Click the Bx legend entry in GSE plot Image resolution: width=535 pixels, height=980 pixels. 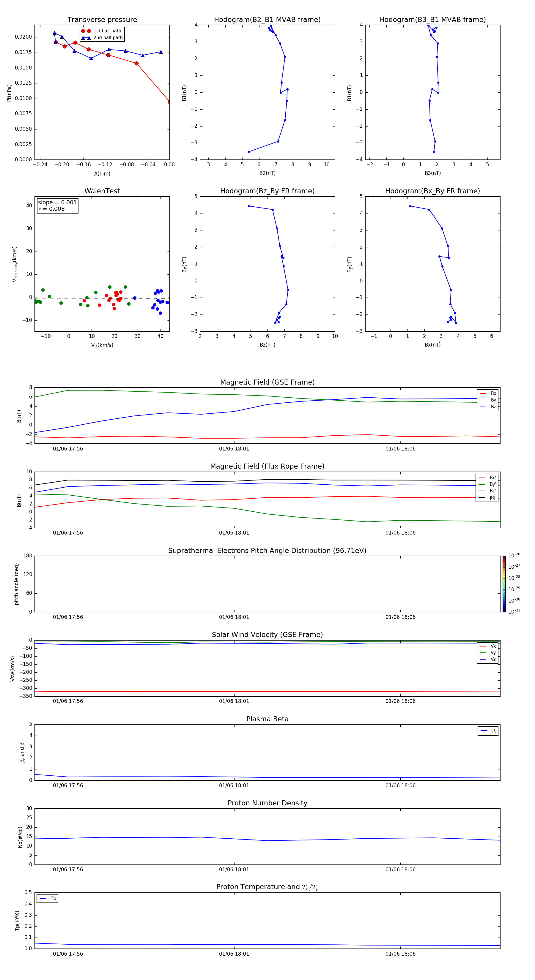[x=488, y=393]
